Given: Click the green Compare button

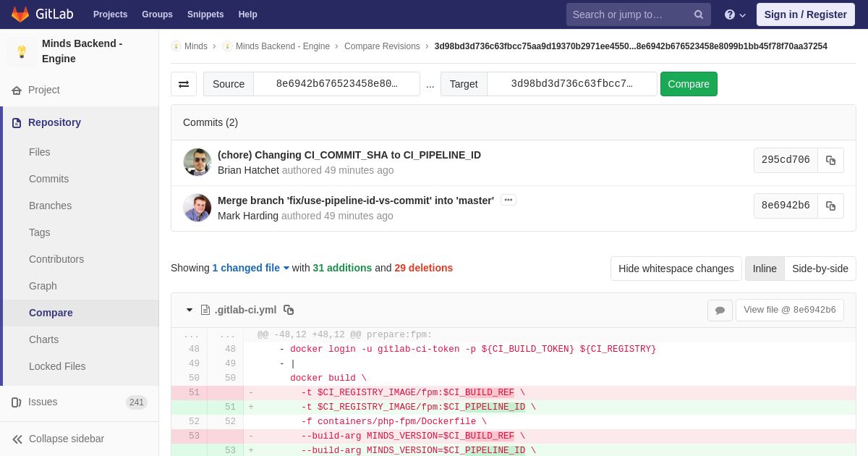Looking at the screenshot, I should point(689,84).
